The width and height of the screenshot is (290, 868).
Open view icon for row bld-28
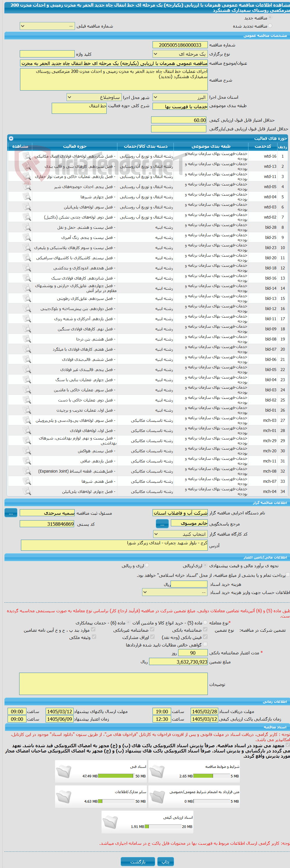27,227
